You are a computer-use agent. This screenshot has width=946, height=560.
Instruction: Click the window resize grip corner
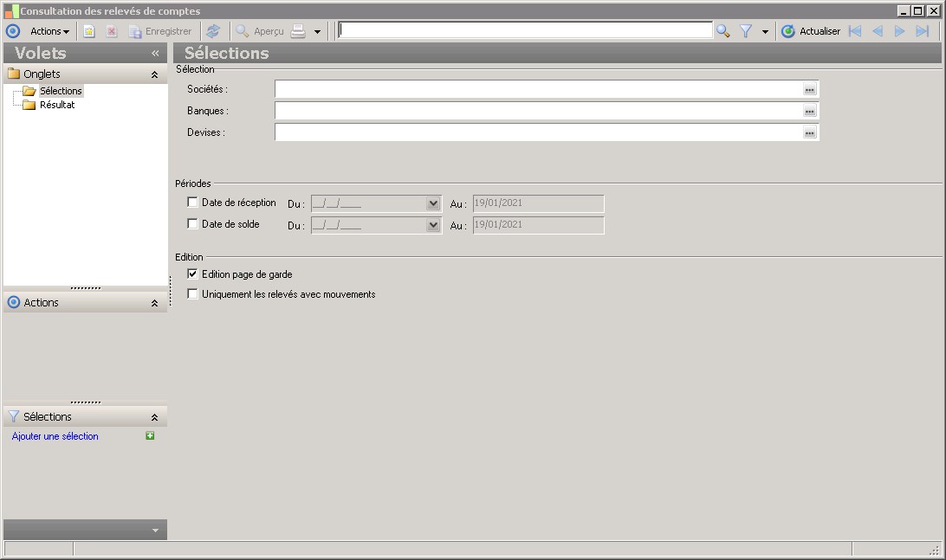pyautogui.click(x=935, y=550)
